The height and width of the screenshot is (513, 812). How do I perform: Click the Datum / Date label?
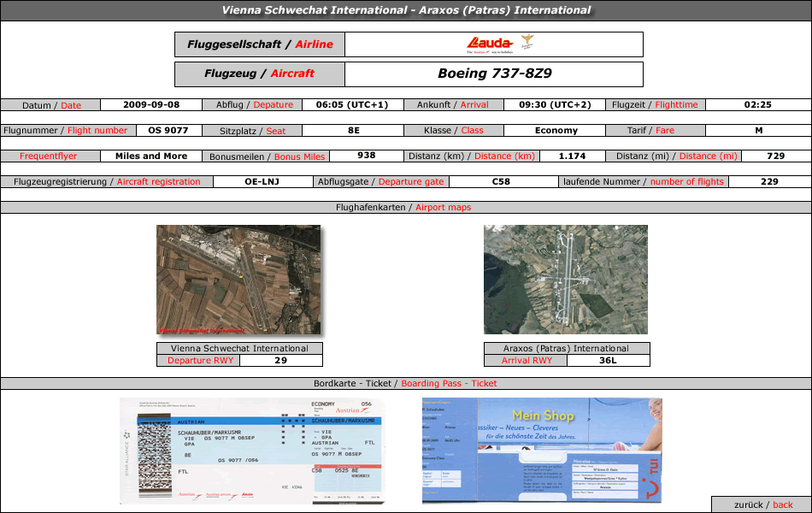tap(51, 105)
